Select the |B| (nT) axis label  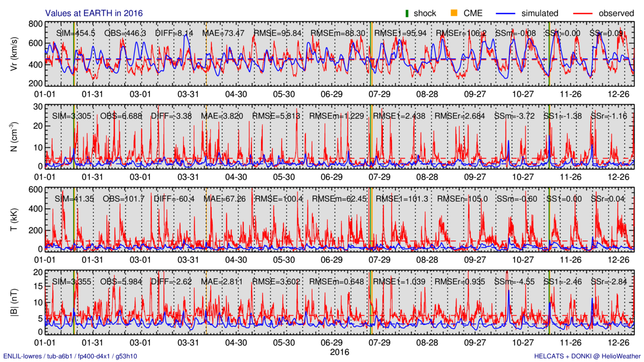[14, 302]
